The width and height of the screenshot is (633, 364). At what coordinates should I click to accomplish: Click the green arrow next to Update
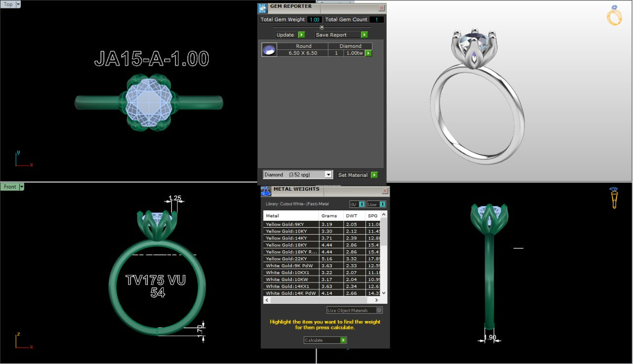pyautogui.click(x=301, y=35)
